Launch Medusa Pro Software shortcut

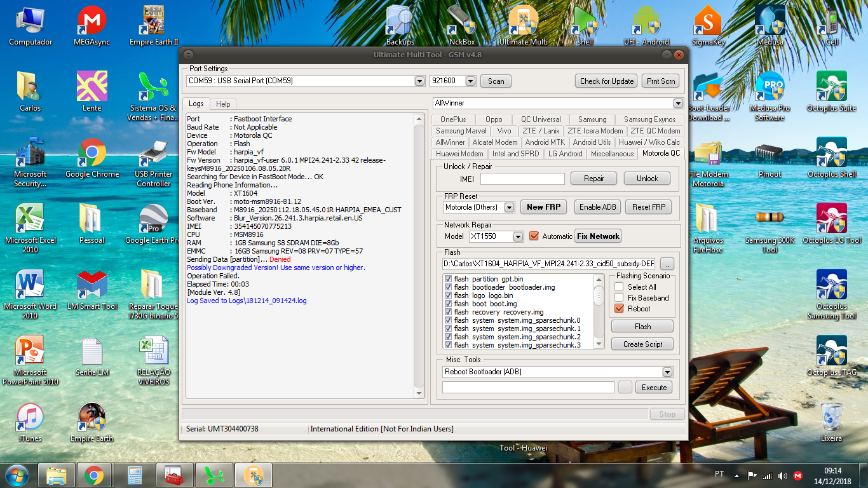(x=770, y=97)
